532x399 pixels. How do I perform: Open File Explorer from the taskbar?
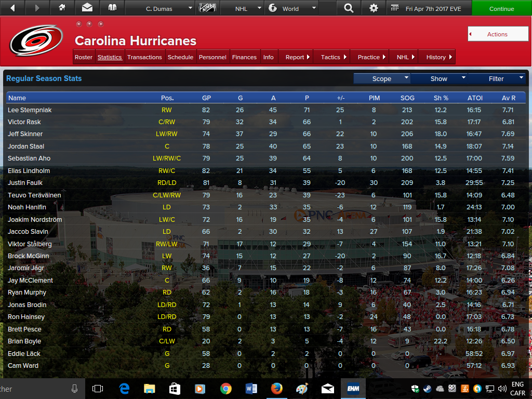[149, 389]
